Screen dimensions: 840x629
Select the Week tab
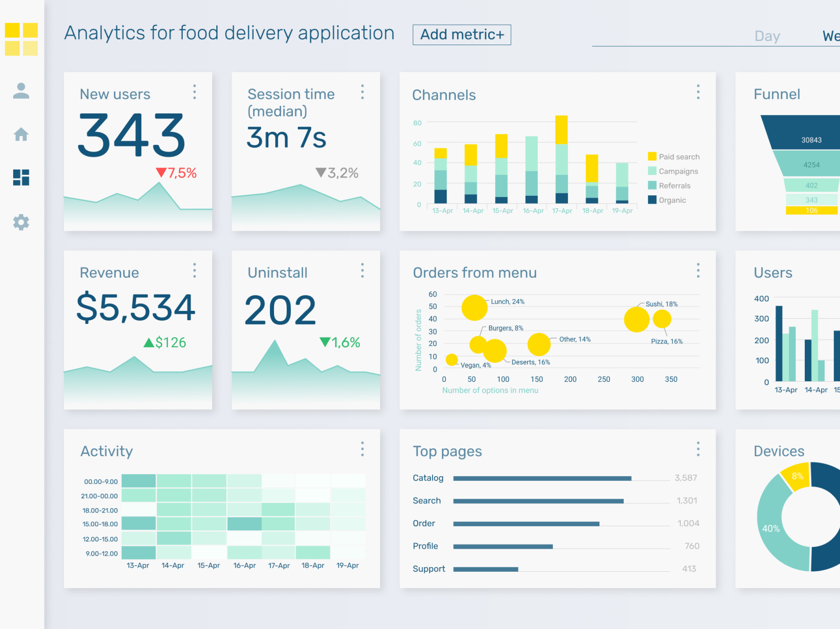pos(832,36)
